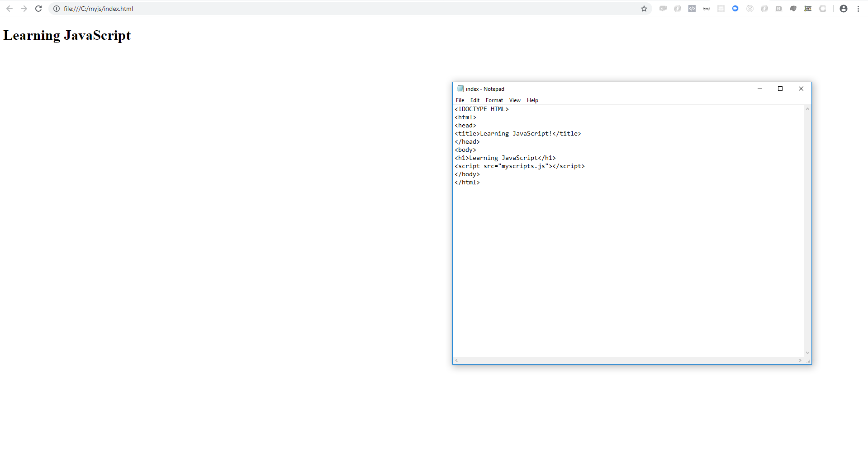Click the browser back arrow
This screenshot has width=868, height=455.
(9, 9)
